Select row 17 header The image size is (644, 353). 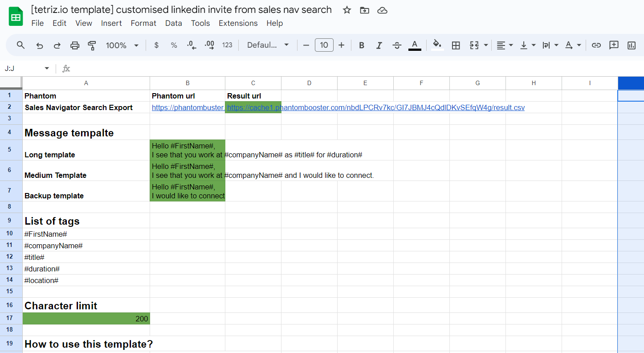11,318
